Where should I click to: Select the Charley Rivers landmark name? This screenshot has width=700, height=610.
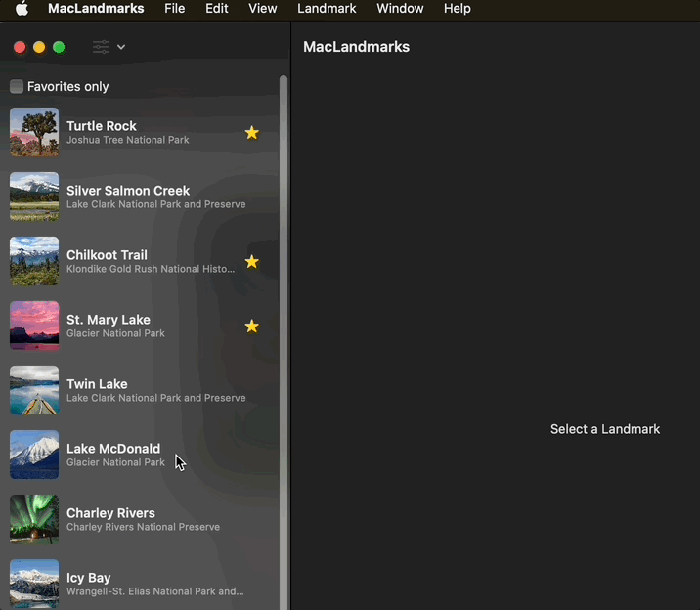point(110,513)
